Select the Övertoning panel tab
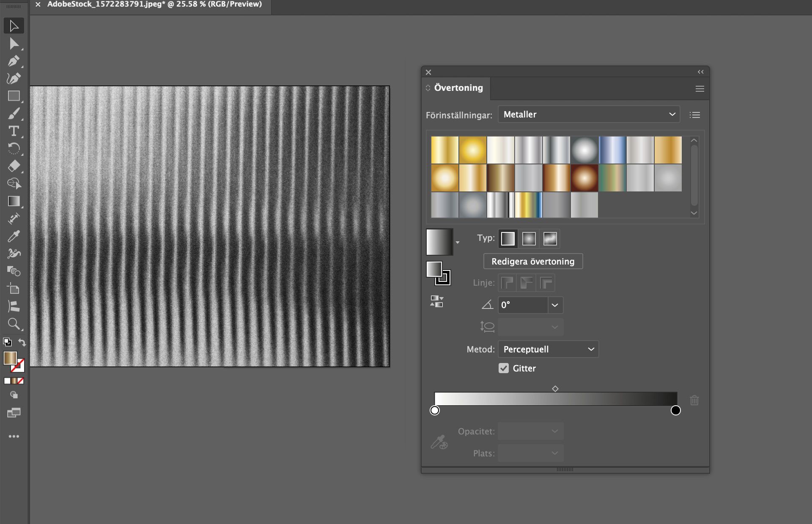 click(x=458, y=88)
